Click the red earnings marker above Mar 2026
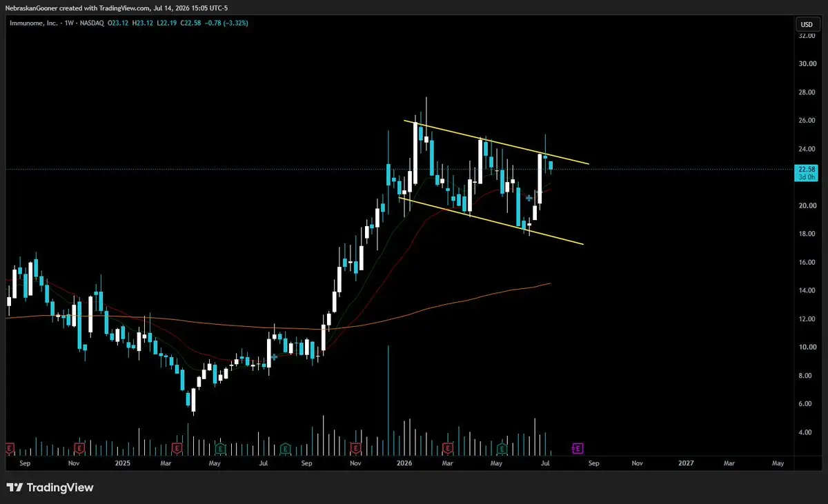This screenshot has height=504, width=828. point(448,448)
